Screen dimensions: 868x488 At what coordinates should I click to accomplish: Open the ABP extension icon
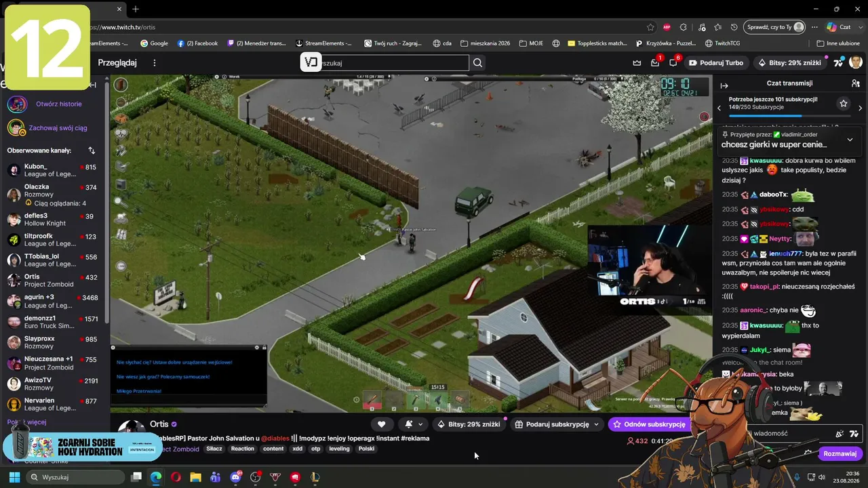(x=667, y=27)
